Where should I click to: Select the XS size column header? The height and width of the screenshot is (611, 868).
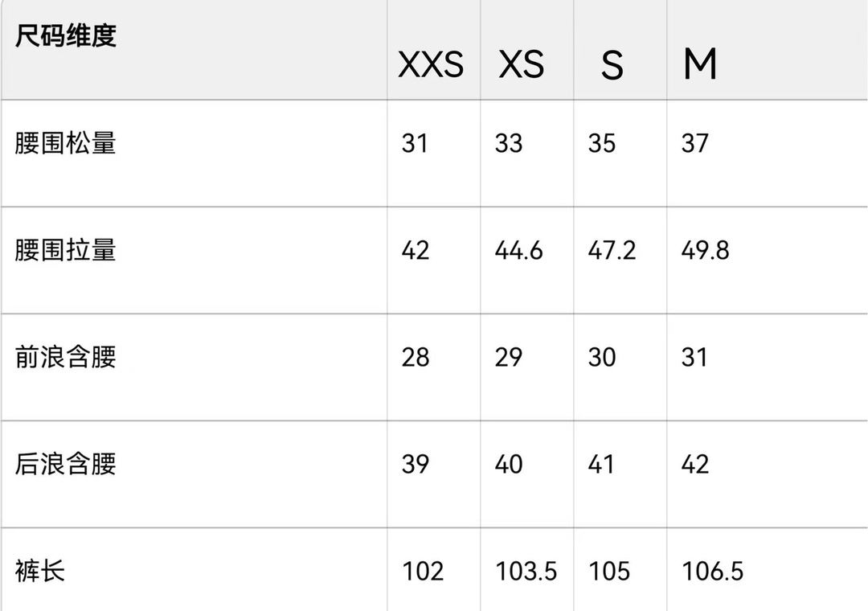521,65
